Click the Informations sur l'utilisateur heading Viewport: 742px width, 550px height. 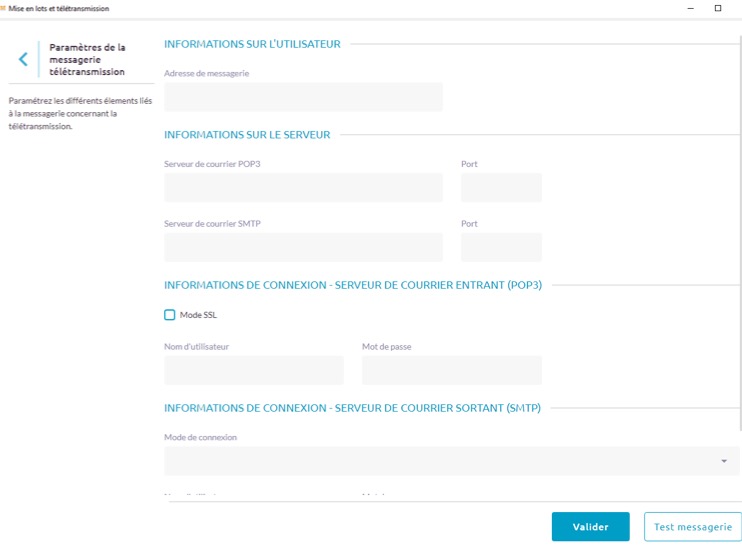(252, 44)
